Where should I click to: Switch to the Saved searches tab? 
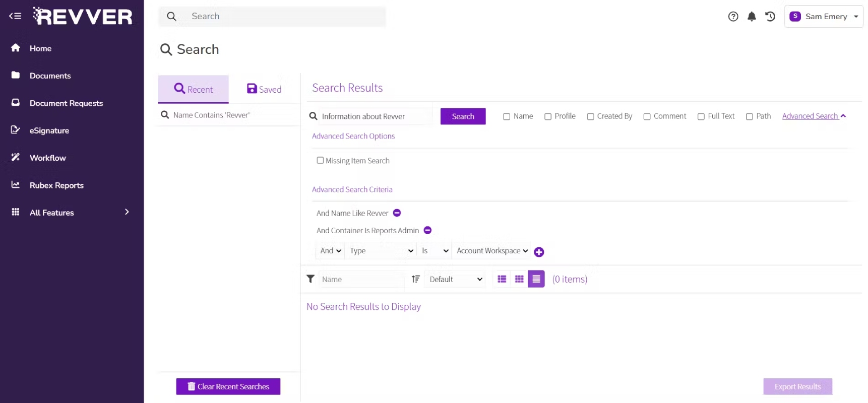tap(264, 89)
